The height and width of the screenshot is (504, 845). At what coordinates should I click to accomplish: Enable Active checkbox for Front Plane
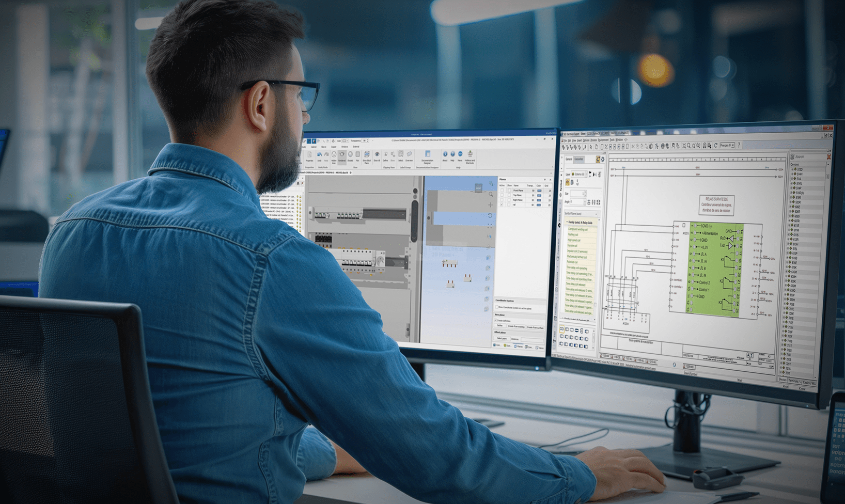[502, 191]
